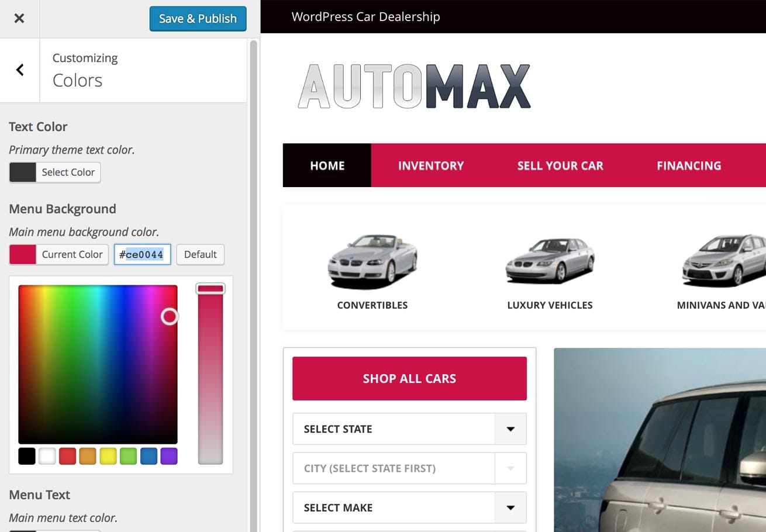Click the color picker handle circle
The image size is (766, 532).
click(170, 317)
